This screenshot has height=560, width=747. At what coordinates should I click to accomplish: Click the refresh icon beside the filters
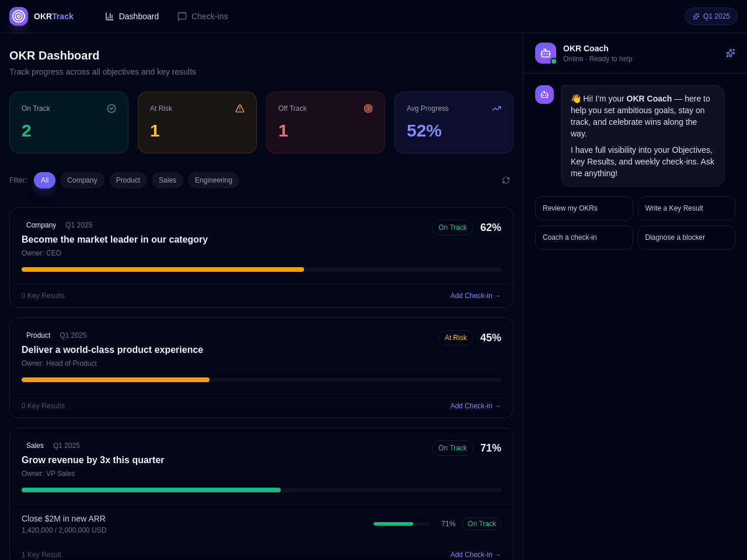tap(506, 180)
